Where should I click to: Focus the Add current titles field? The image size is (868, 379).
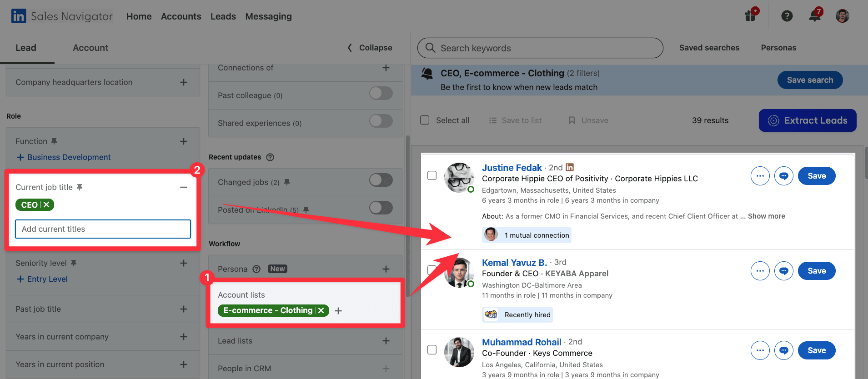(103, 229)
